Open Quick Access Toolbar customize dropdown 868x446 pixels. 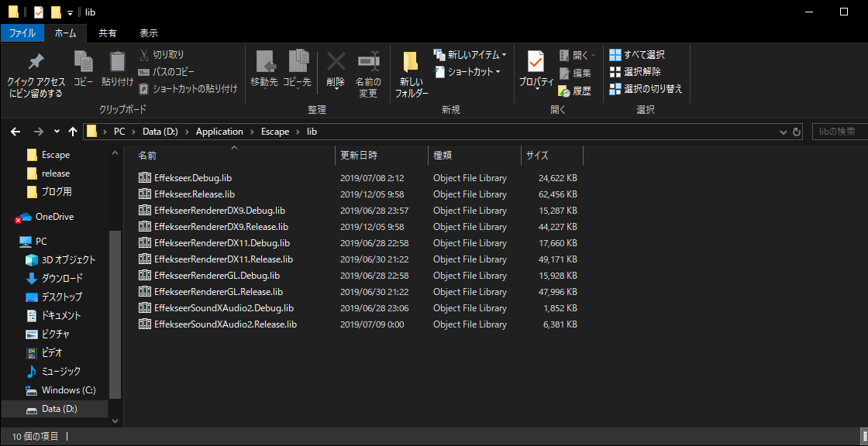pyautogui.click(x=70, y=12)
